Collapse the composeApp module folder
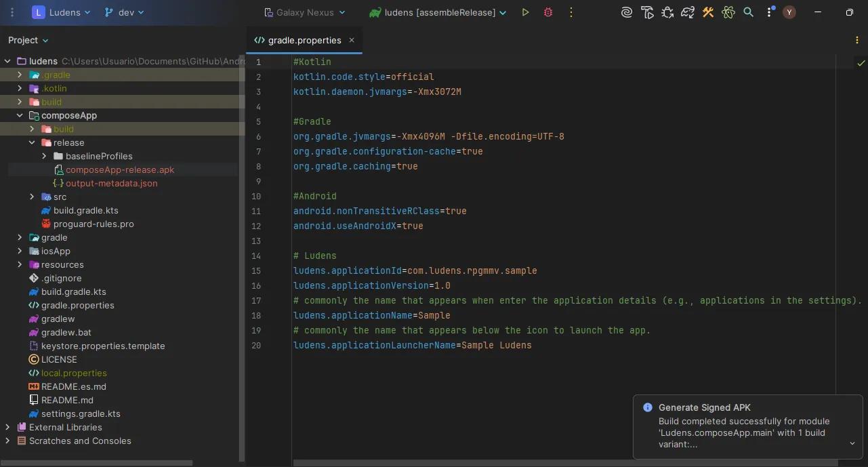Screen dimensions: 868x467 coord(20,115)
